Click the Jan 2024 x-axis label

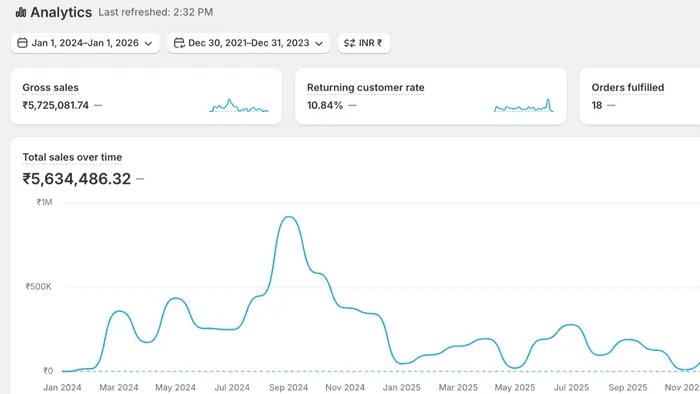(x=62, y=387)
